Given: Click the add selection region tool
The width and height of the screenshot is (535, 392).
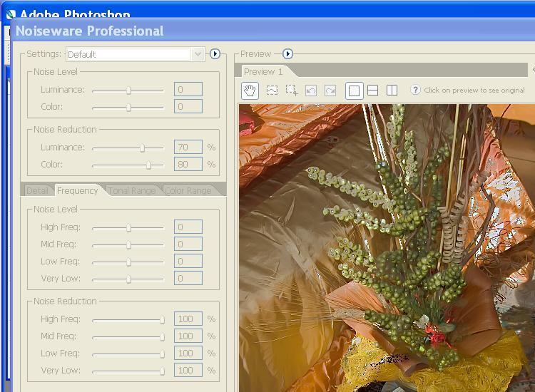Looking at the screenshot, I should click(x=292, y=91).
